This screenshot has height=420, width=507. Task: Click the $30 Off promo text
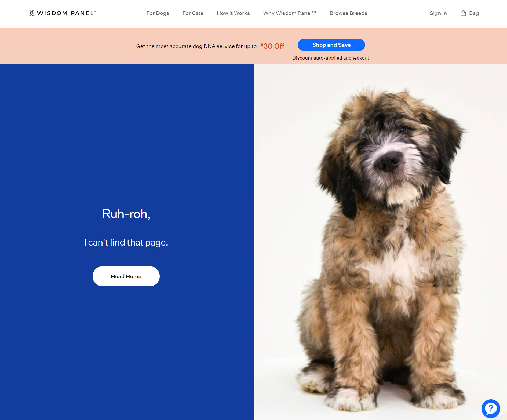point(272,46)
